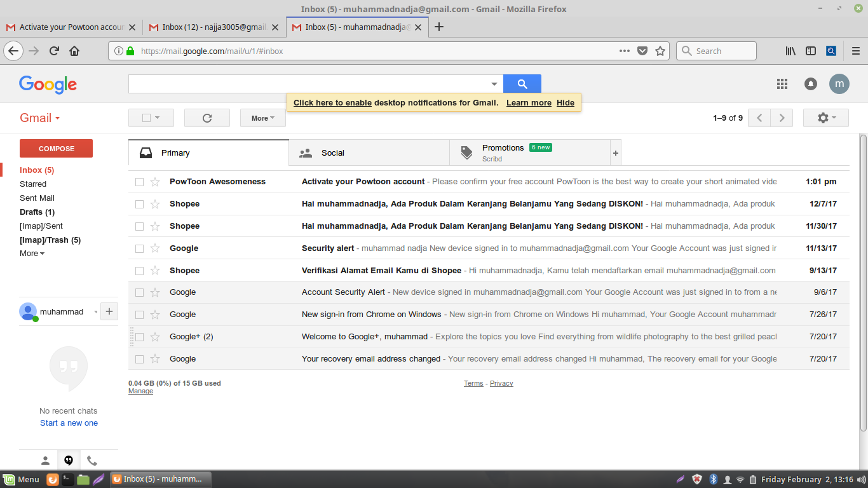Launch the terminal from the taskbar
This screenshot has height=488, width=868.
pos(68,480)
